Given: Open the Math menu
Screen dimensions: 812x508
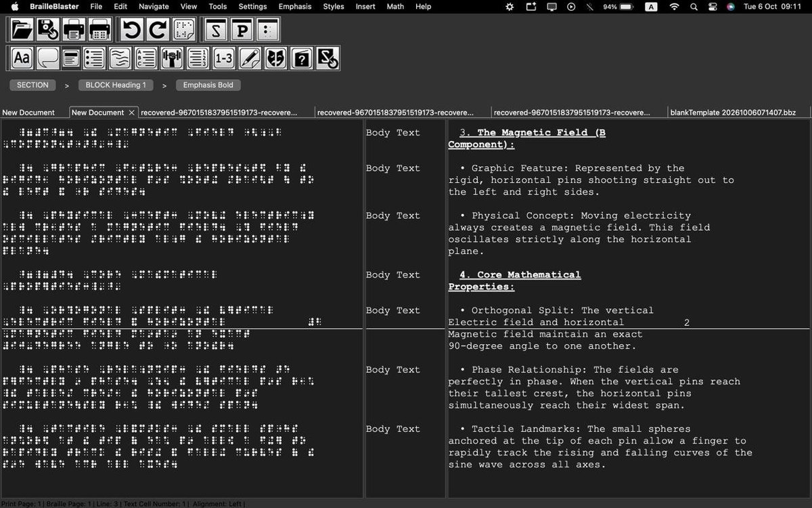Looking at the screenshot, I should coord(395,7).
